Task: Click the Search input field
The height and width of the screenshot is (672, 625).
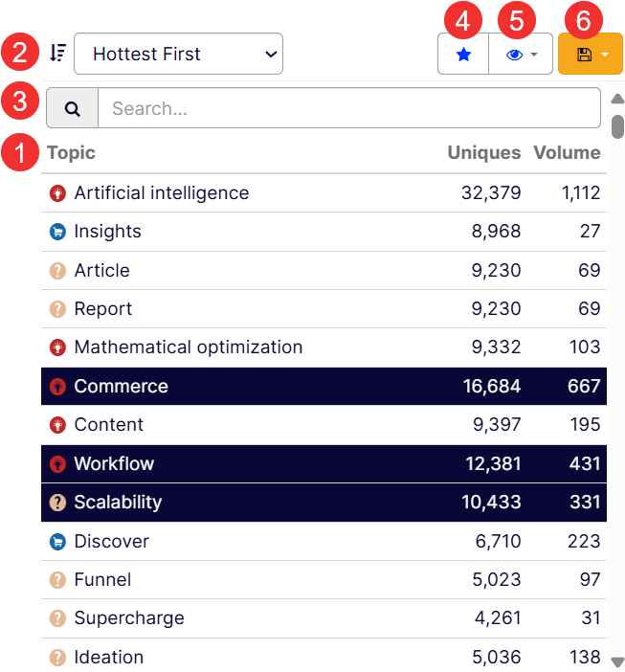Action: 349,108
